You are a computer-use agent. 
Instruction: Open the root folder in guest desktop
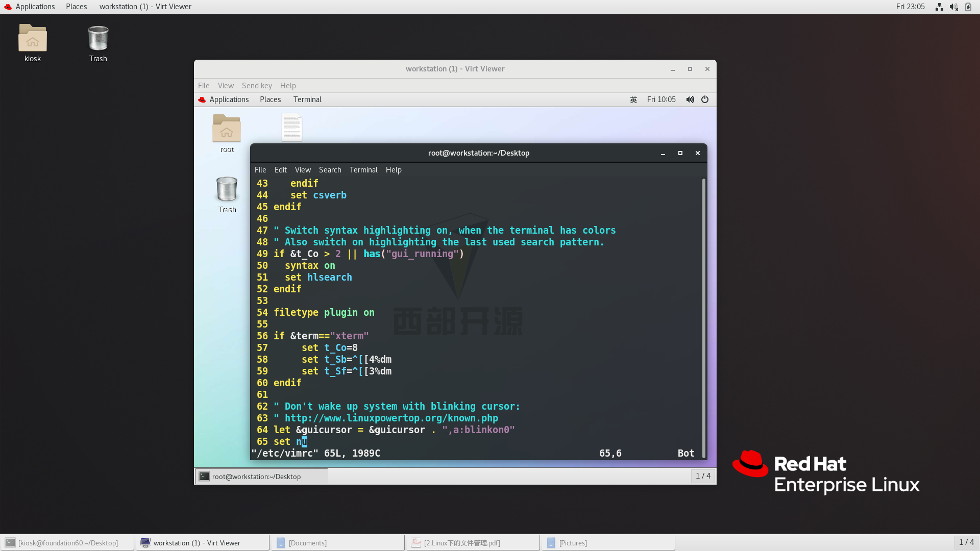227,129
